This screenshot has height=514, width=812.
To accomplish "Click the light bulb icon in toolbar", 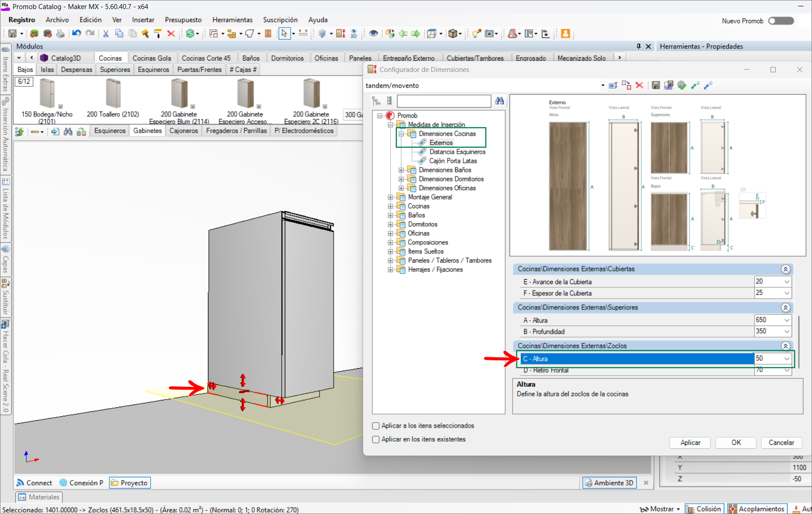I will pos(476,33).
